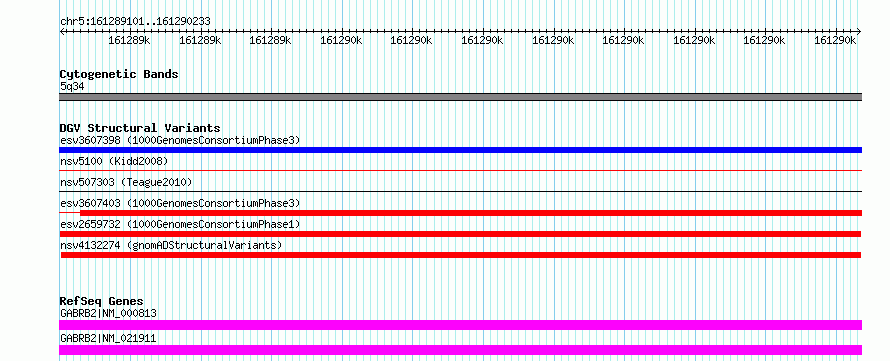This screenshot has height=361, width=890.
Task: Select the gray 5q34 cytogenetic band bar
Action: coord(460,97)
